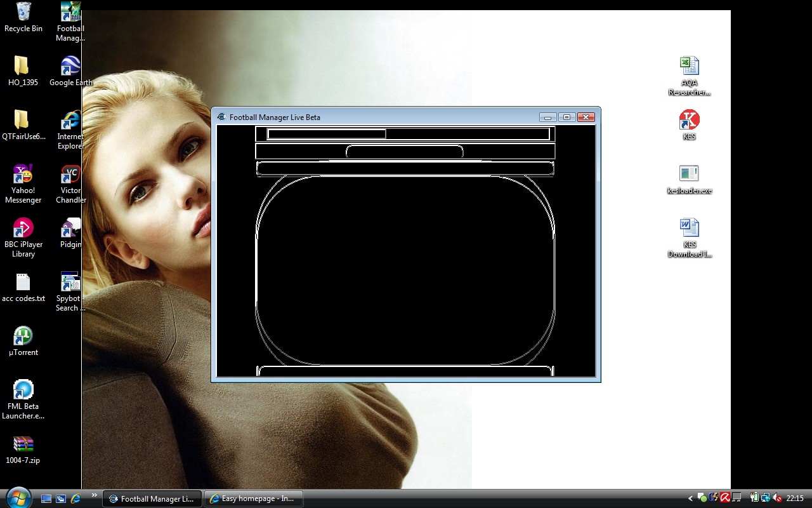Viewport: 812px width, 508px height.
Task: Minimize the Football Manager Live Beta window
Action: [x=548, y=117]
